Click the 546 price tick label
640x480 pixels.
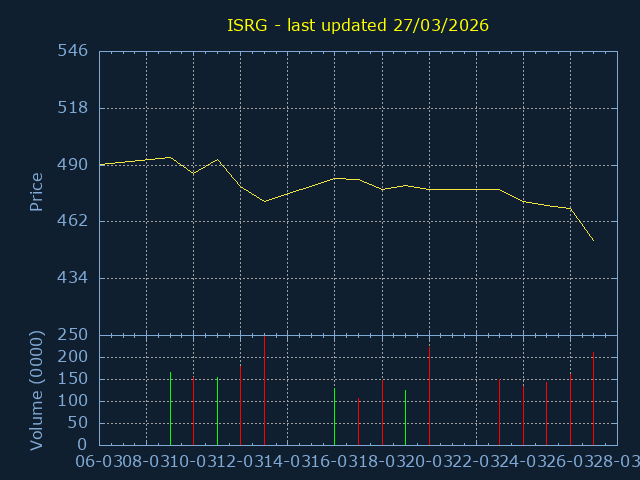(72, 51)
